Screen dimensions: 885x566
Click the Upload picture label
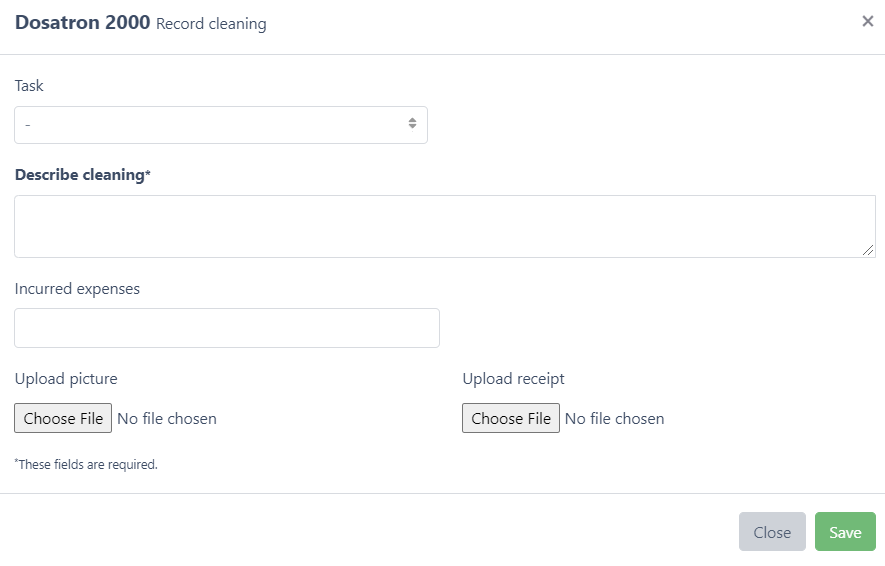tap(66, 379)
